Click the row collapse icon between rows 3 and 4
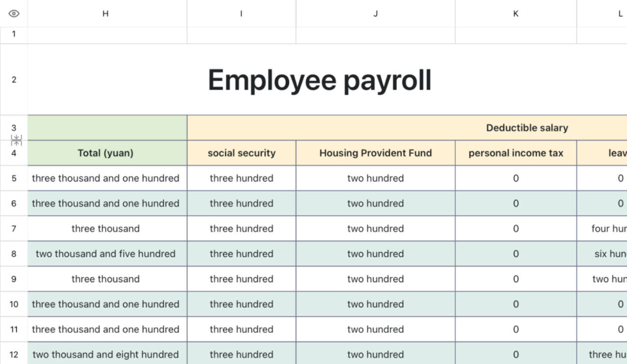The width and height of the screenshot is (627, 364). click(16, 141)
